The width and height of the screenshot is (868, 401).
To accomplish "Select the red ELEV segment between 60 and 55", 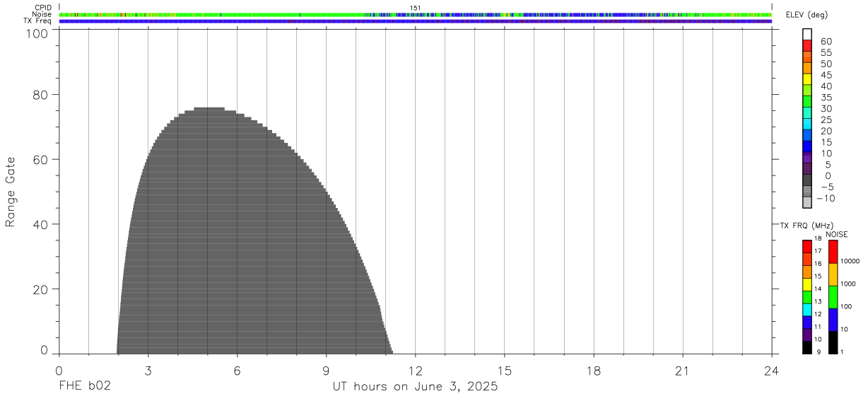I will (x=807, y=45).
